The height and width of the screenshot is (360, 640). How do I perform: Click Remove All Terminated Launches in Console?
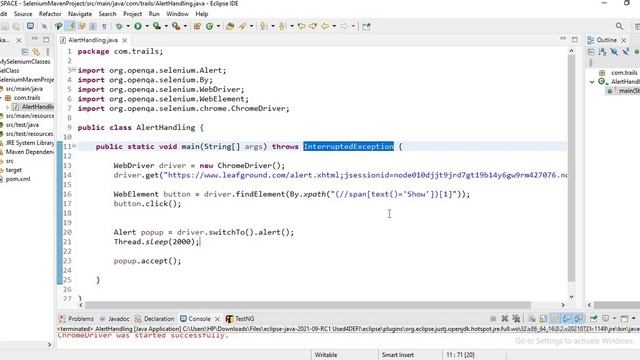pos(516,318)
